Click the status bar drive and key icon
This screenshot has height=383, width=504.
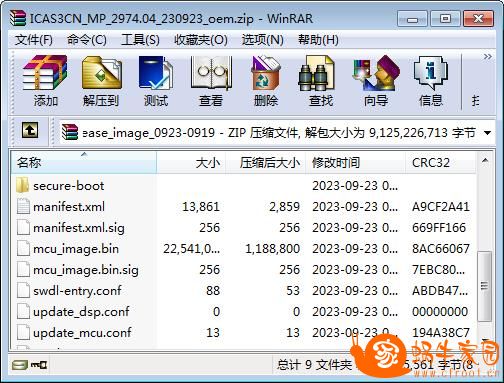(x=29, y=365)
